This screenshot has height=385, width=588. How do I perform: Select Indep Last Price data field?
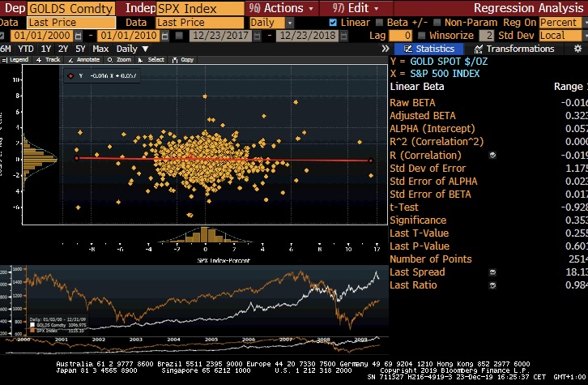click(x=200, y=23)
